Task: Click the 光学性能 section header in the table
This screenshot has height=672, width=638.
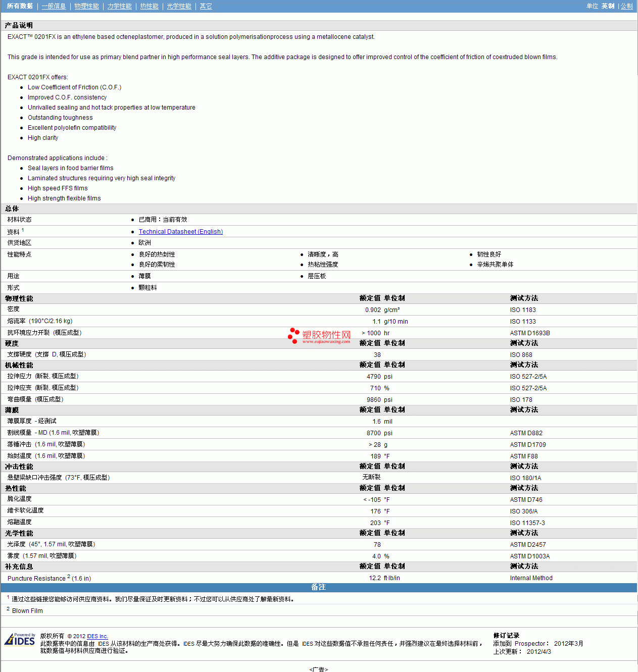Action: tap(19, 533)
